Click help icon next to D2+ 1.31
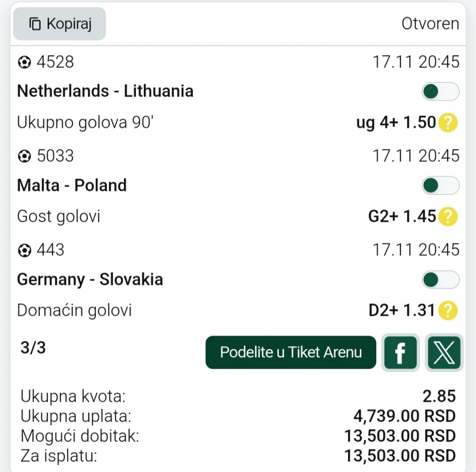This screenshot has width=476, height=472. click(448, 311)
